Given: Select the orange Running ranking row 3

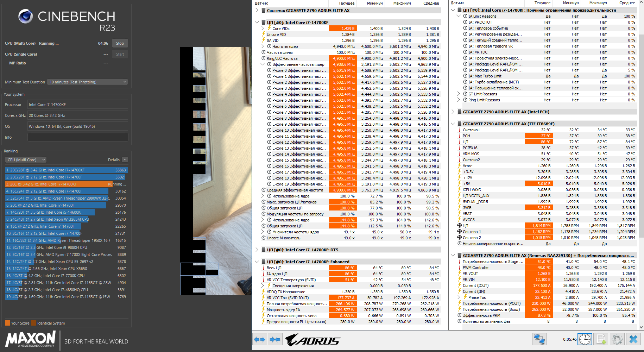Looking at the screenshot, I should tap(66, 184).
